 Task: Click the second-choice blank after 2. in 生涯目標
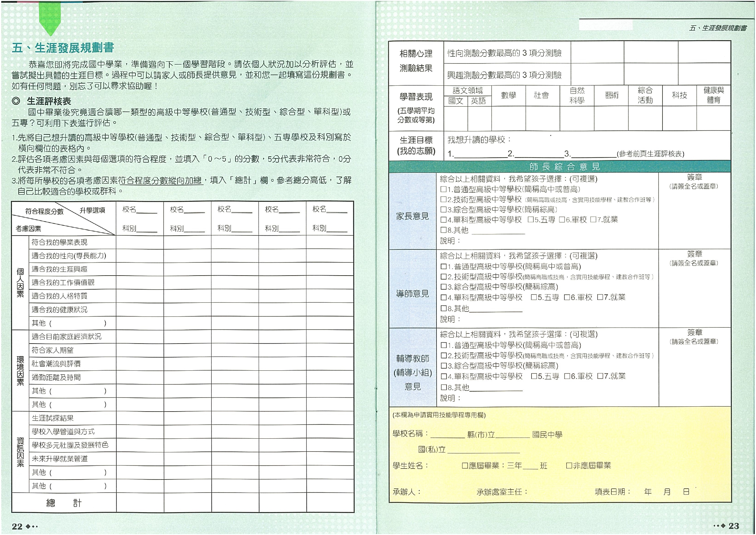click(x=539, y=154)
